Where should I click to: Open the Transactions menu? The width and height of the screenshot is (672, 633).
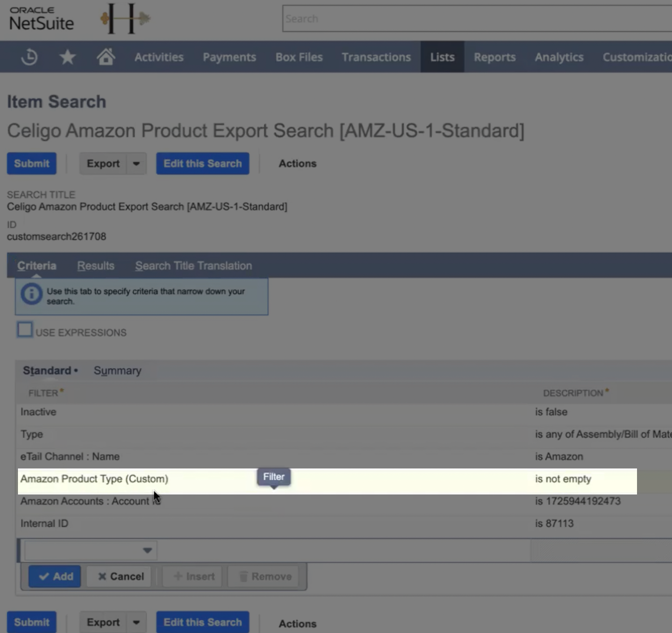click(x=376, y=57)
